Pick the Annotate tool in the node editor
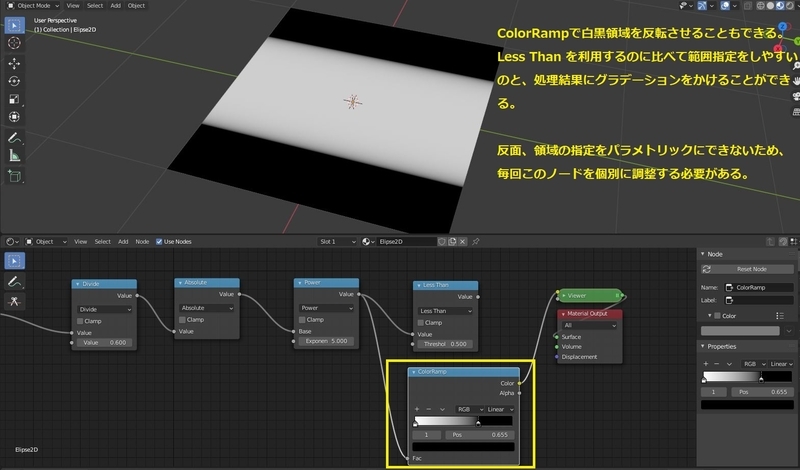The image size is (800, 470). (x=14, y=281)
